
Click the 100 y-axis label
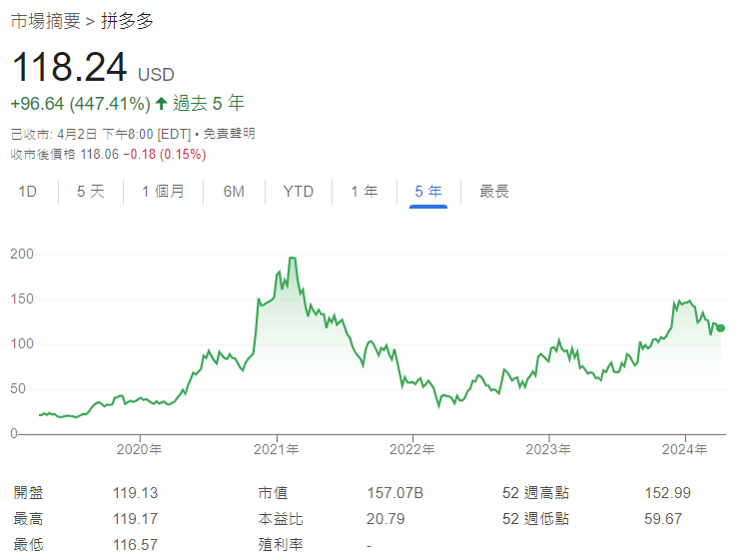pyautogui.click(x=22, y=343)
